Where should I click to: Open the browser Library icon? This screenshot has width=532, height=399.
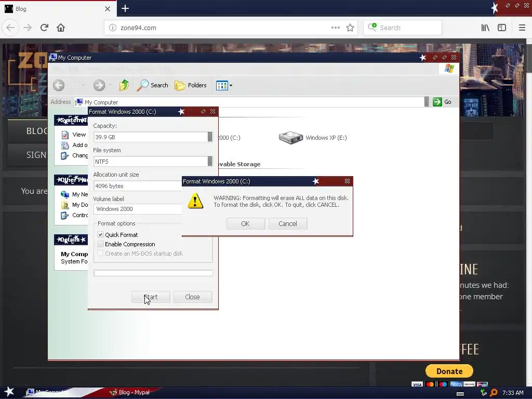pyautogui.click(x=485, y=28)
